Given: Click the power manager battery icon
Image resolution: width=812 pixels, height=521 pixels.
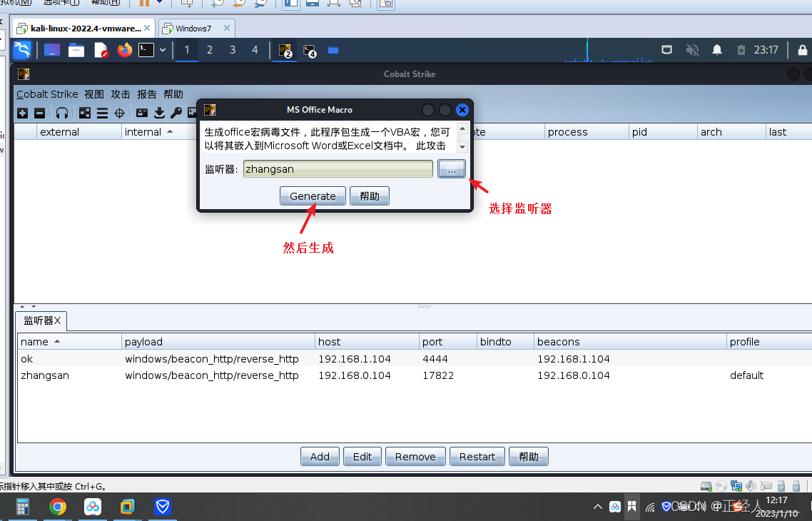Looking at the screenshot, I should tap(741, 50).
